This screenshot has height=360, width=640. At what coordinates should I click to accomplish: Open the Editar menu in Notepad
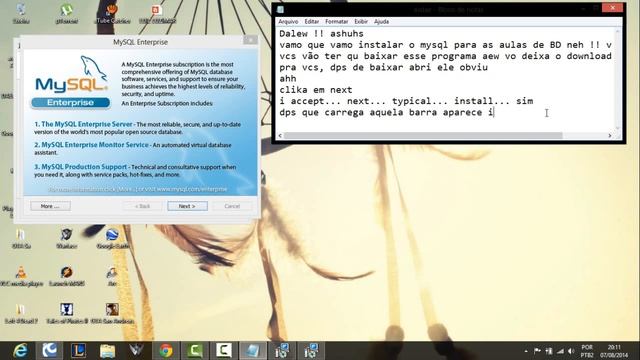click(311, 21)
